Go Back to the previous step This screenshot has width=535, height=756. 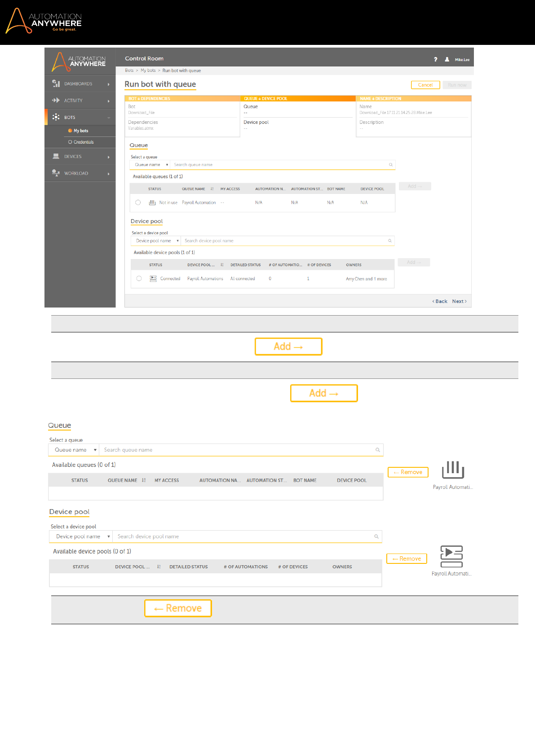(x=440, y=301)
